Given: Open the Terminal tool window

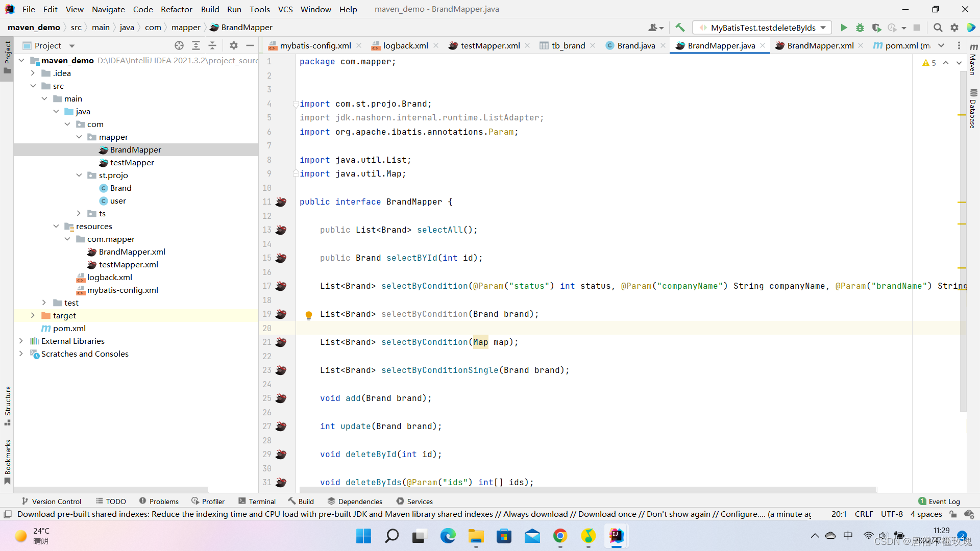Looking at the screenshot, I should [257, 502].
